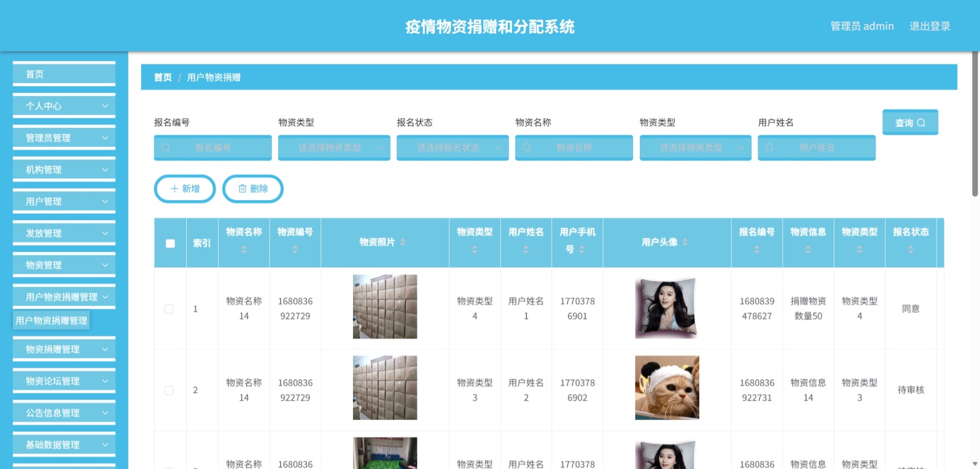Click the sort icon for 物资照片 column
Image resolution: width=980 pixels, height=469 pixels.
point(403,242)
